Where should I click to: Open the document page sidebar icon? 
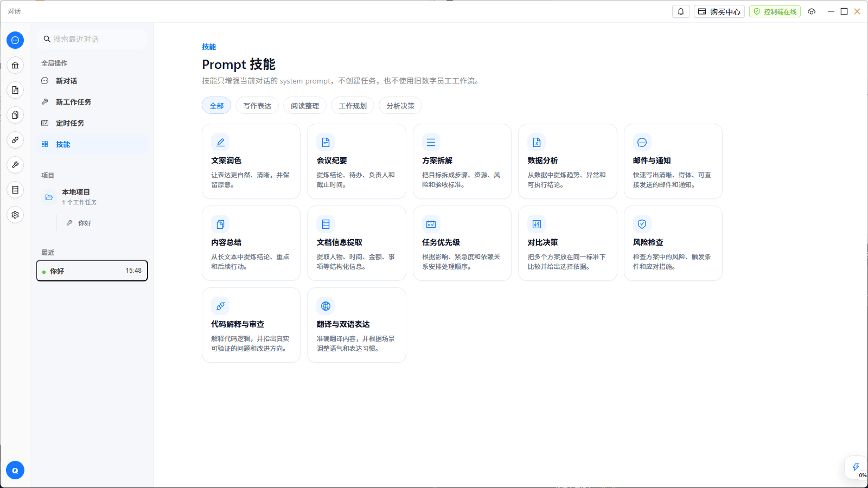pyautogui.click(x=15, y=90)
